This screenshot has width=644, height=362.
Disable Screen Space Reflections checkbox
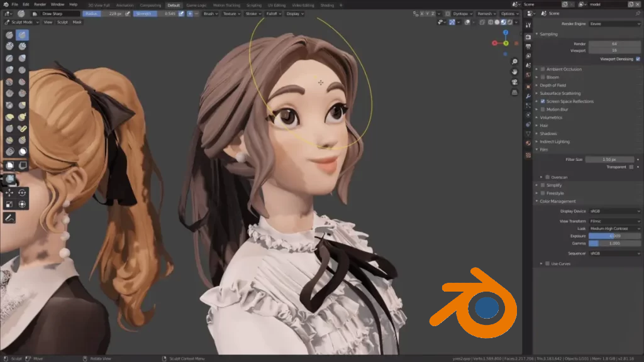pyautogui.click(x=543, y=101)
